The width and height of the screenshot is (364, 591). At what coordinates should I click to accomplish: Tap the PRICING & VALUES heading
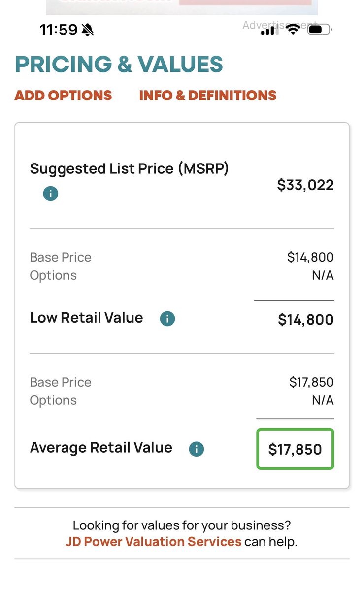[x=119, y=65]
